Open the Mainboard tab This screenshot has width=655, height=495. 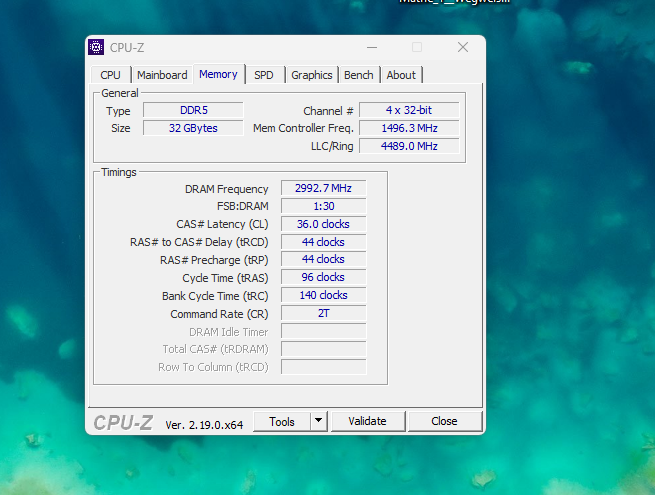[162, 75]
